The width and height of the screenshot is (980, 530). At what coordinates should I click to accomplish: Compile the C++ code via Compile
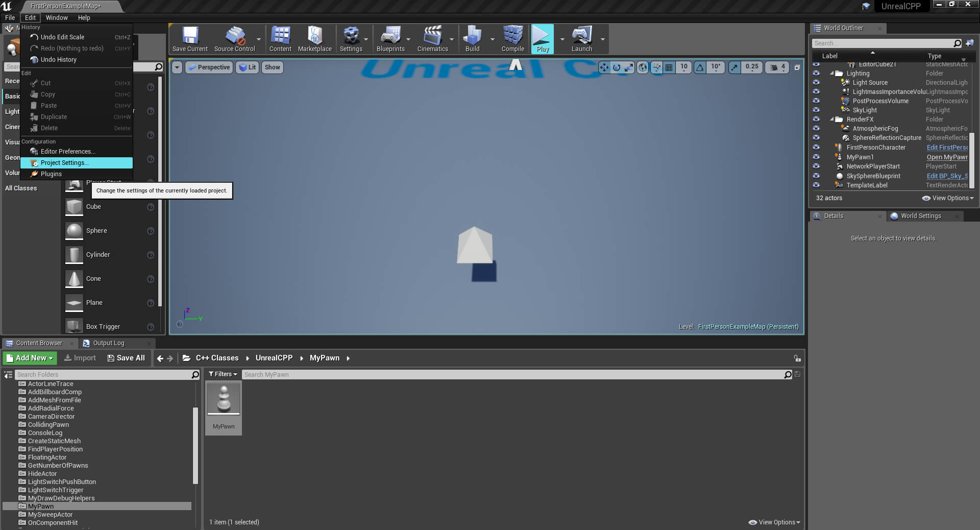[512, 39]
